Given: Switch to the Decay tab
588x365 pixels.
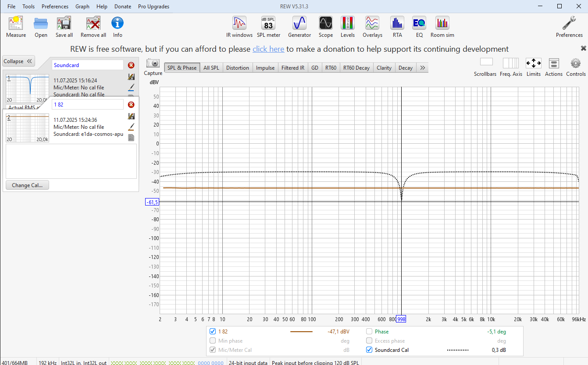Looking at the screenshot, I should click(x=406, y=68).
